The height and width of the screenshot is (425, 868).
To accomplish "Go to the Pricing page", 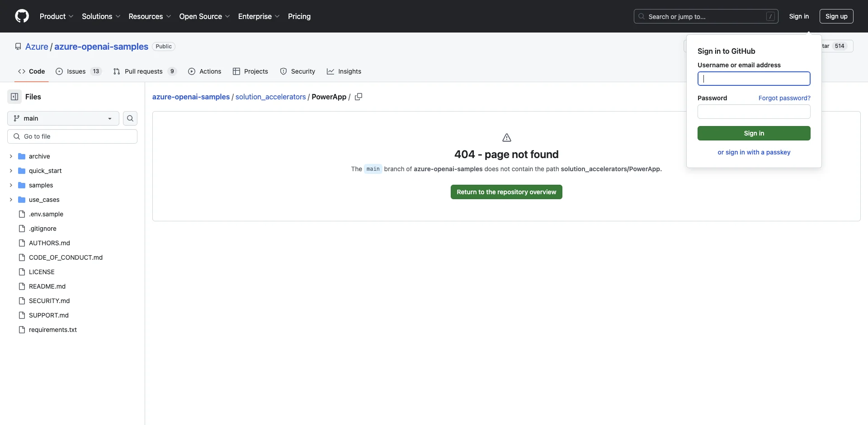I will point(299,16).
